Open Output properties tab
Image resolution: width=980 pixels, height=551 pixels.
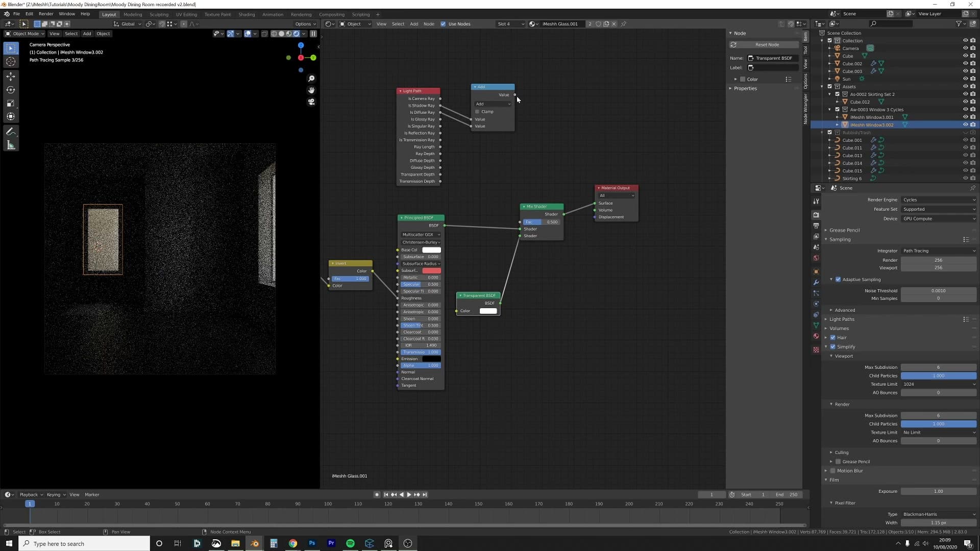click(x=816, y=226)
